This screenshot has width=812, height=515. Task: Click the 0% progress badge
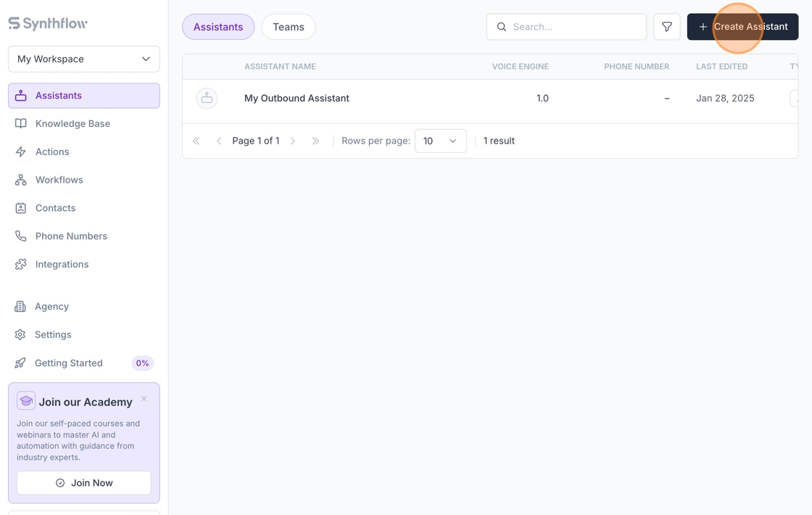[142, 363]
